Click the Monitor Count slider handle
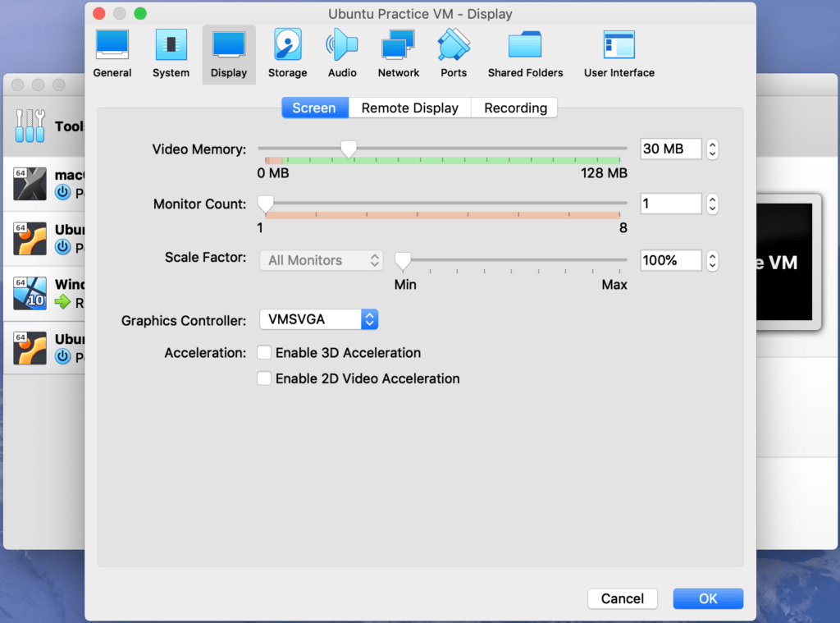840x623 pixels. (x=266, y=204)
